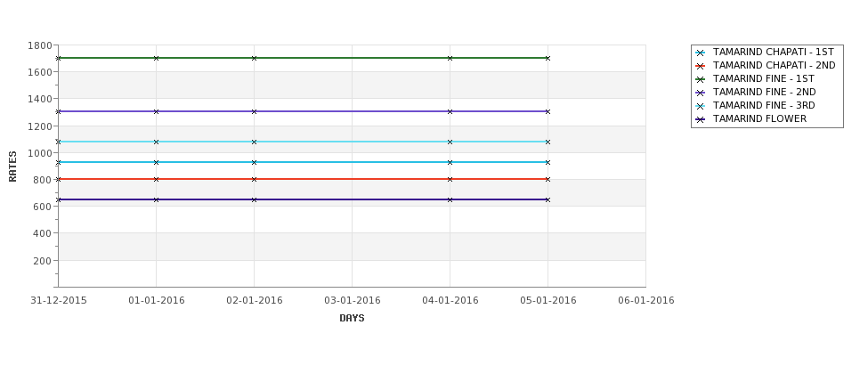Click the TAMARIND CHAPATI - 1ST legend marker
The height and width of the screenshot is (382, 868).
[x=701, y=53]
